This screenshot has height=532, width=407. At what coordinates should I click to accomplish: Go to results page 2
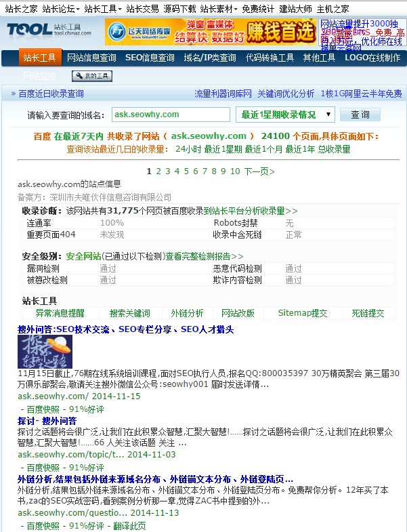158,171
